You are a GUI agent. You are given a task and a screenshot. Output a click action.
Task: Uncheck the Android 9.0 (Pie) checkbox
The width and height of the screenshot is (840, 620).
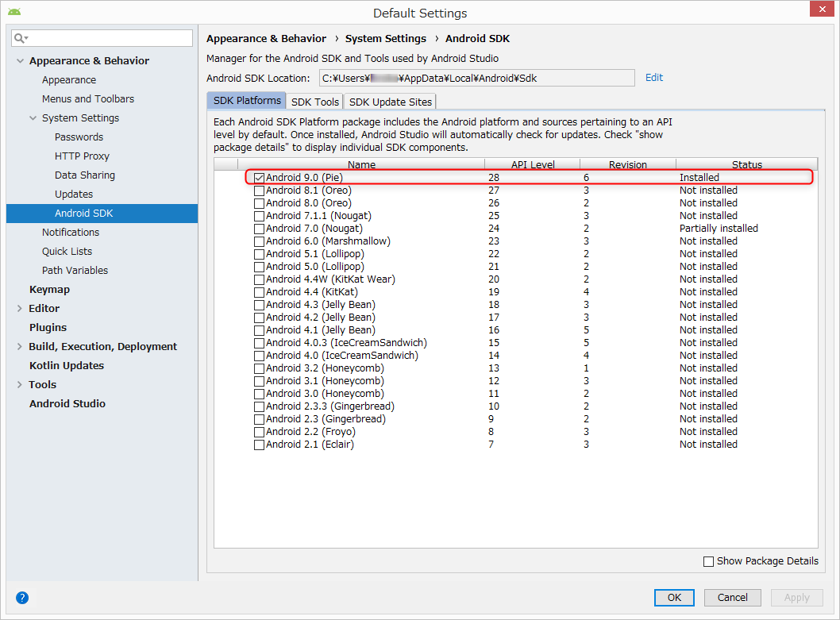coord(260,178)
